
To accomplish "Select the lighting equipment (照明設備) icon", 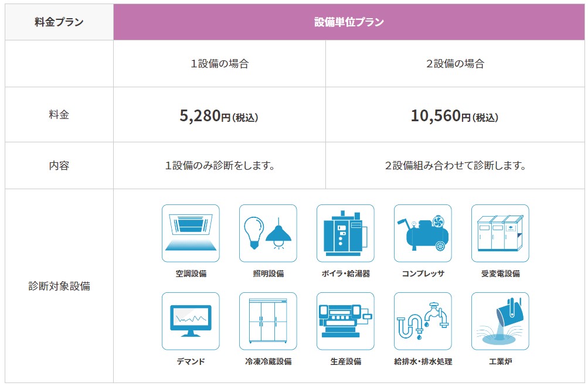I will [268, 233].
